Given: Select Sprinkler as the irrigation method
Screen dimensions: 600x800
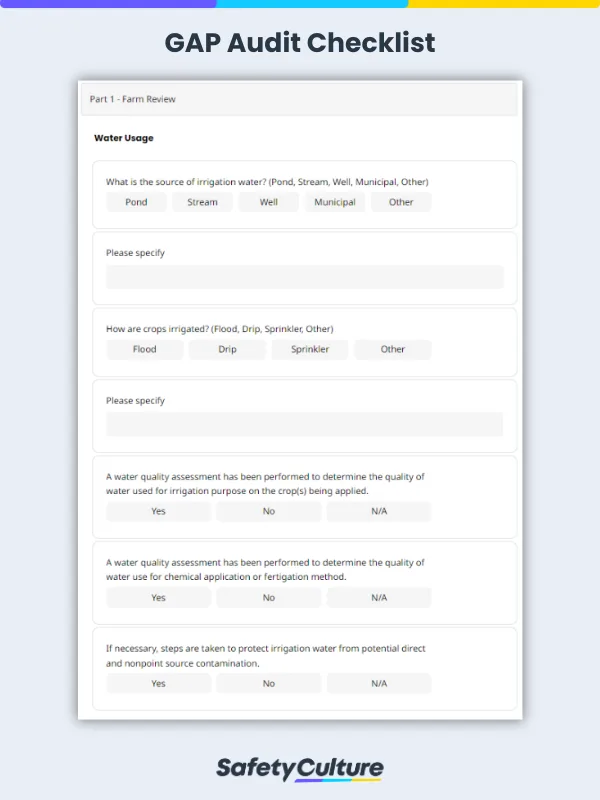Looking at the screenshot, I should pos(310,349).
